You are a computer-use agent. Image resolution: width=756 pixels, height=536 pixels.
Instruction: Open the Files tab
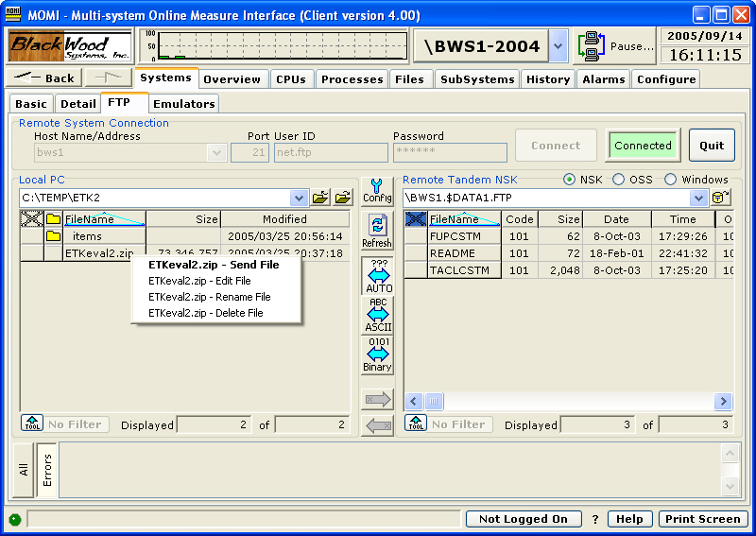click(x=409, y=79)
